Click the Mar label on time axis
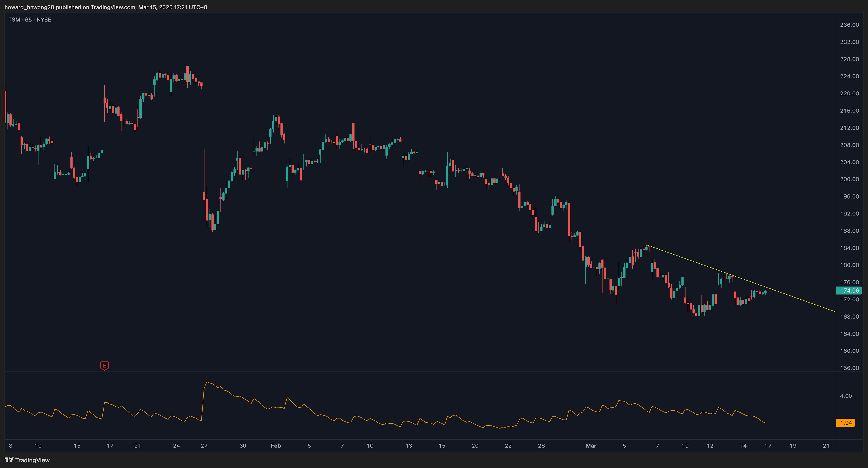 pyautogui.click(x=591, y=445)
